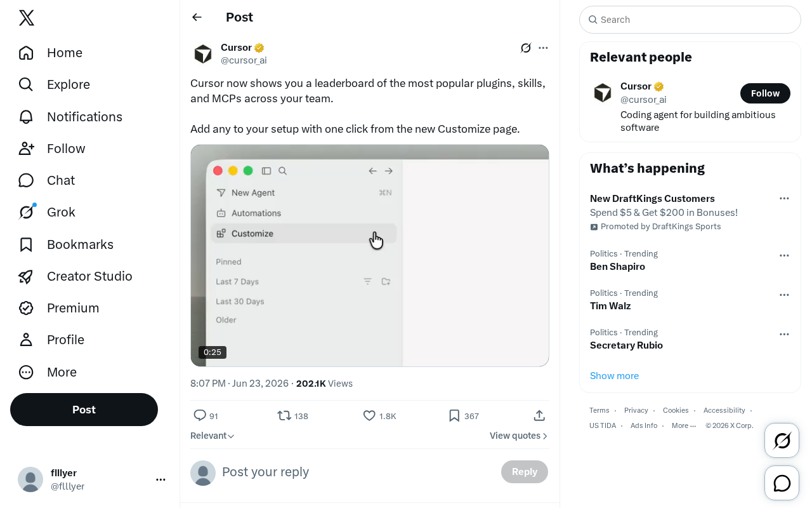Open the post's three-dot more menu
Screen dimensions: 812x508
(x=543, y=48)
